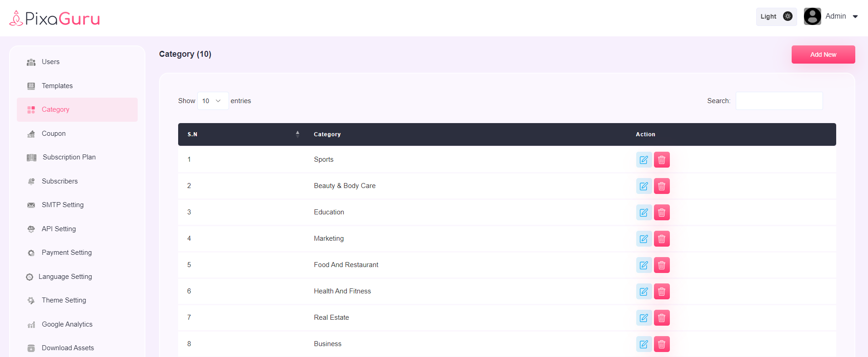The image size is (868, 357).
Task: Go to API Setting
Action: tap(77, 229)
